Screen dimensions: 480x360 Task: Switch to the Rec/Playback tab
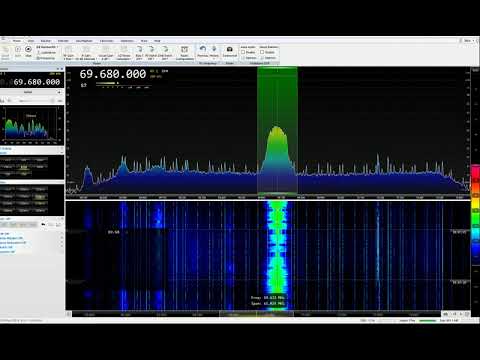(x=84, y=41)
